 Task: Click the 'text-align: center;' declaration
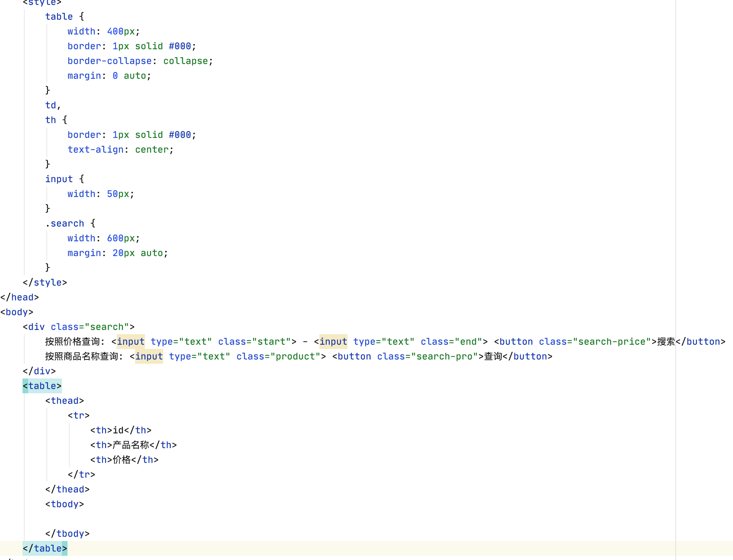coord(121,149)
